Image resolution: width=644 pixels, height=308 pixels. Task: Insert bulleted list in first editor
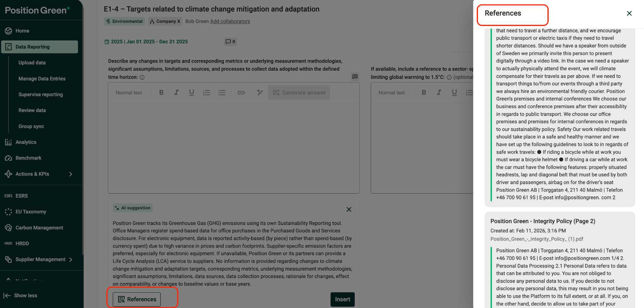222,93
